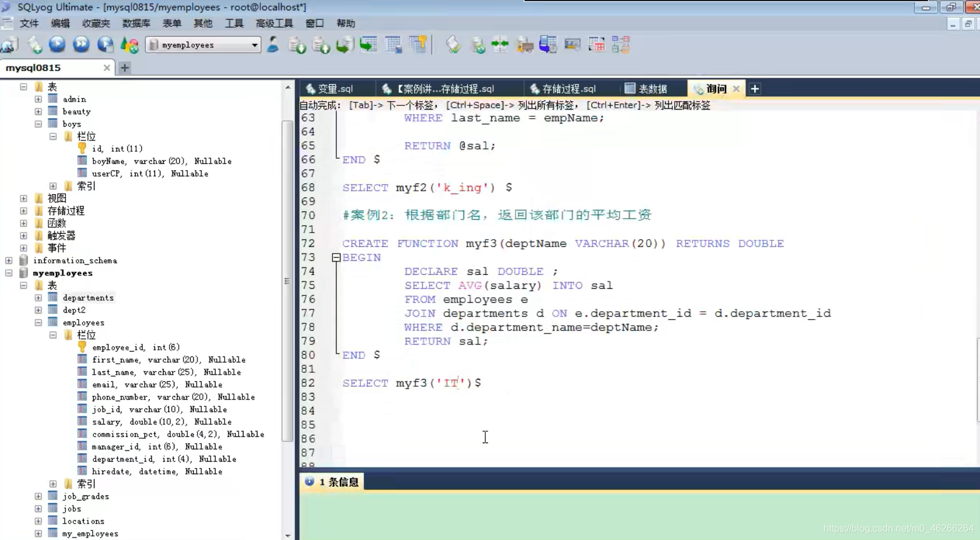Expand the departments table node

tap(38, 298)
